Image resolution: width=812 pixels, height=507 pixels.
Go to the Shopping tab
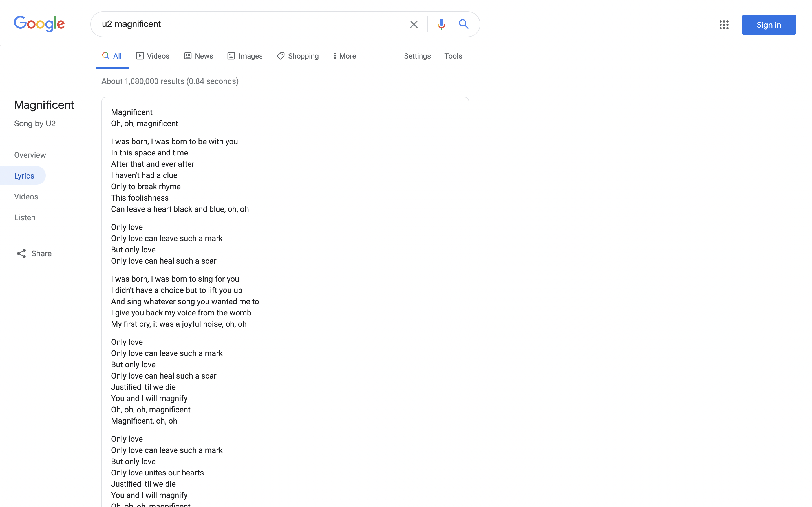tap(298, 56)
